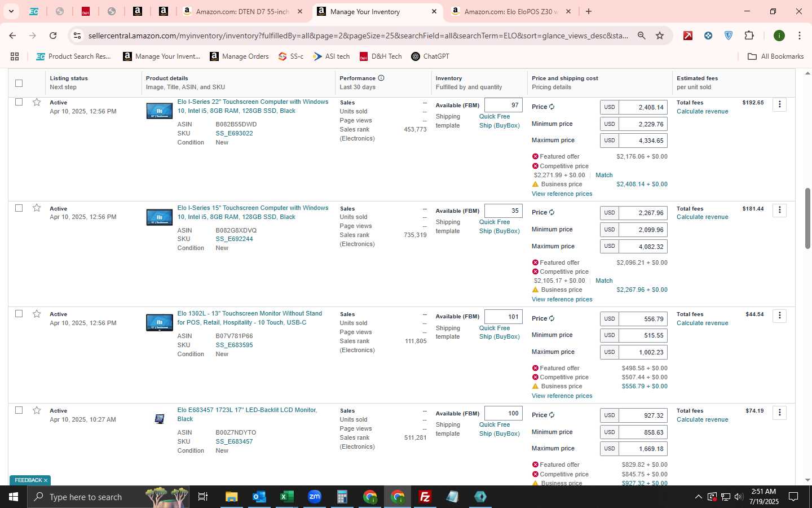The width and height of the screenshot is (812, 508).
Task: Show hidden system tray icons
Action: (698, 497)
